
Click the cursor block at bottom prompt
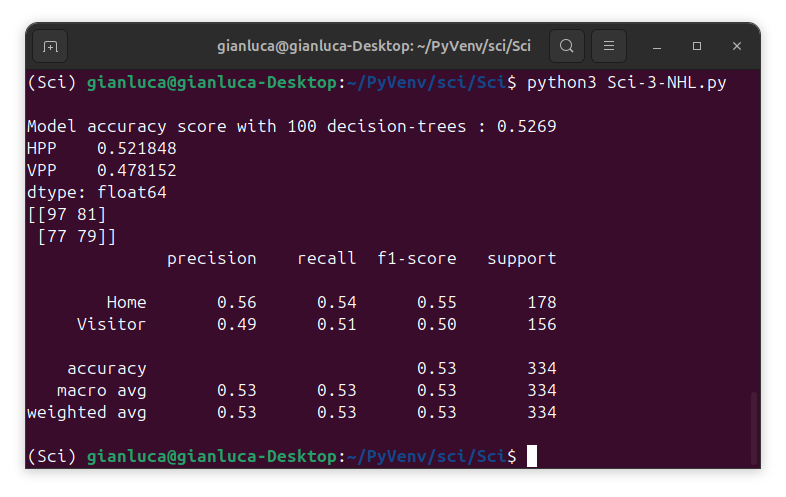click(x=532, y=456)
